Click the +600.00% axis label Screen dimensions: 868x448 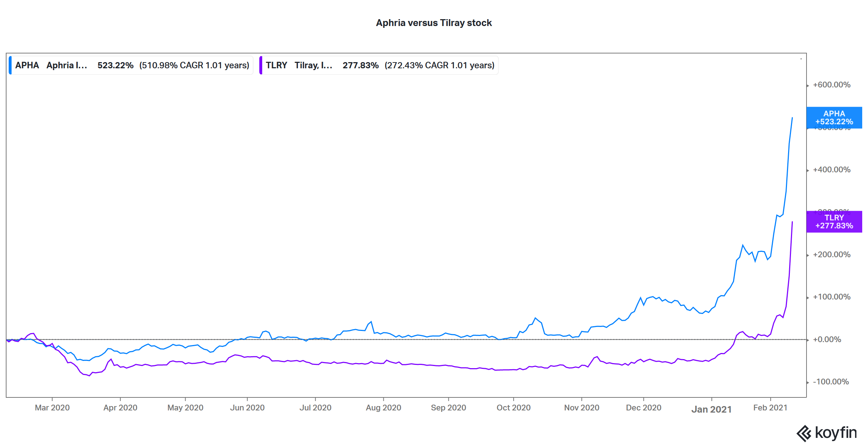click(831, 85)
